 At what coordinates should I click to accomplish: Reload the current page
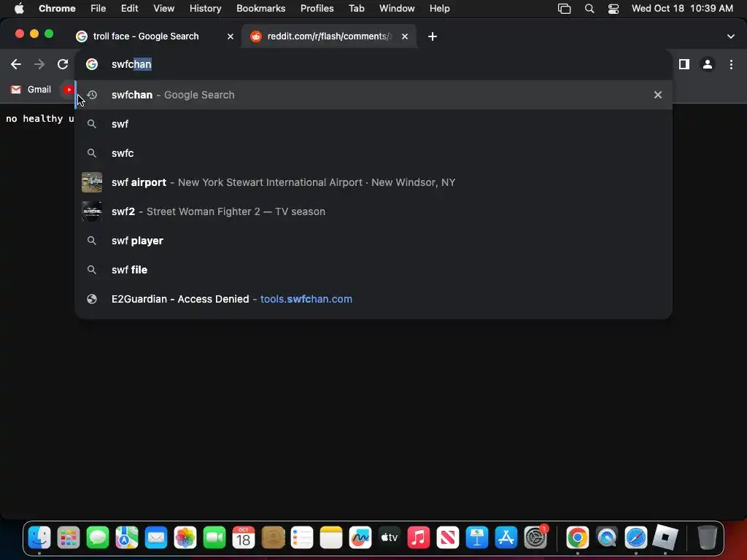63,64
